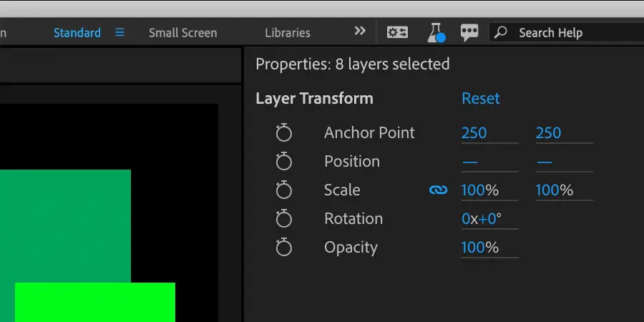Open the beta features beaker icon
The image size is (644, 322).
pyautogui.click(x=435, y=32)
